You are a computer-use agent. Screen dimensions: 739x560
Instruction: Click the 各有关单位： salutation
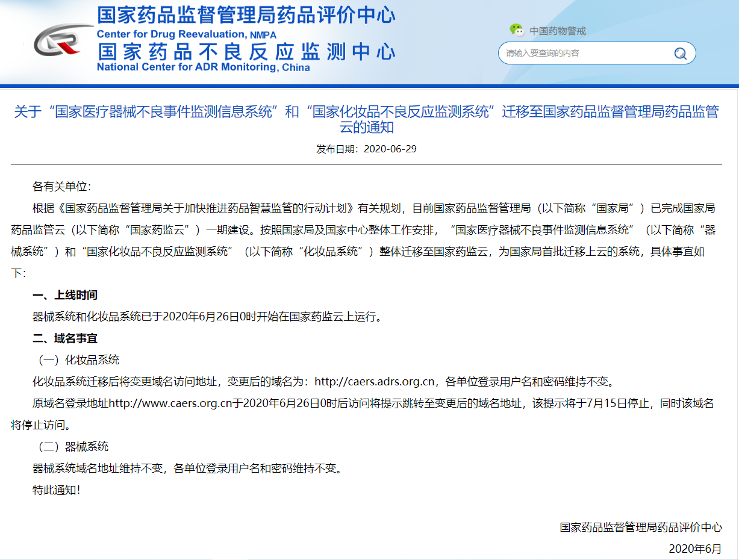(x=61, y=187)
